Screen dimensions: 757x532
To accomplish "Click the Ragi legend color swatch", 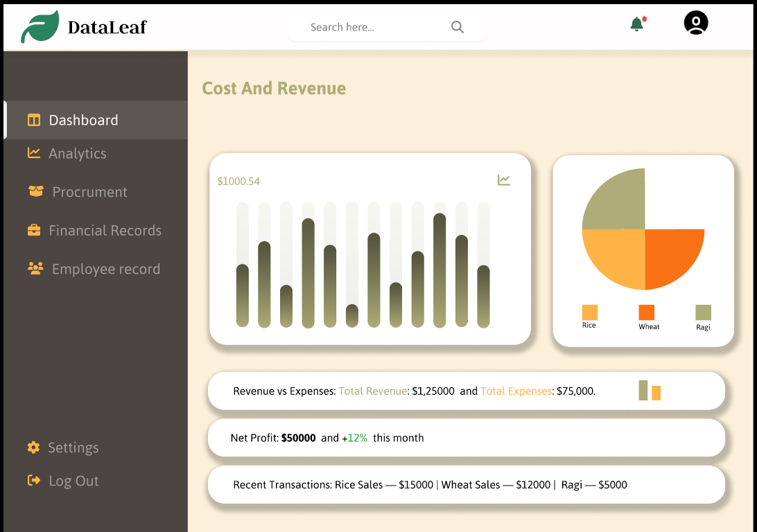I will coord(703,312).
